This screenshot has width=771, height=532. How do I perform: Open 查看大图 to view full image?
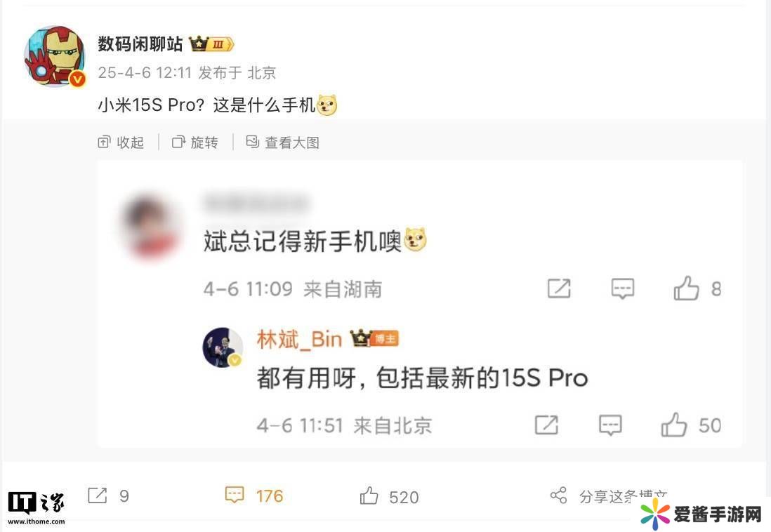283,142
